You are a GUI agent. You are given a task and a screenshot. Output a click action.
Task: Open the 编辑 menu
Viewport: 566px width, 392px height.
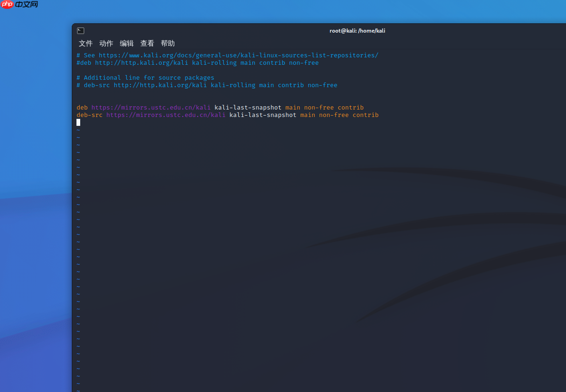[126, 43]
